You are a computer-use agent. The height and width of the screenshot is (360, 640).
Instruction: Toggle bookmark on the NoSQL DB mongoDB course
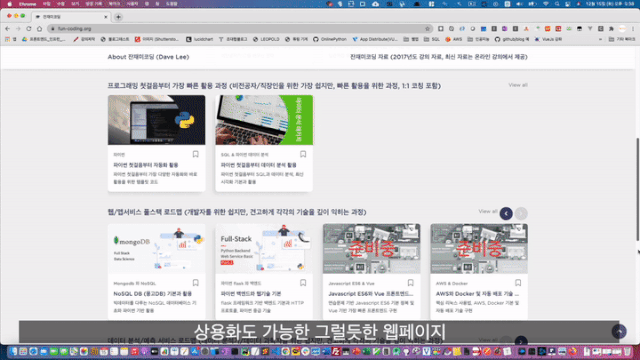196,283
